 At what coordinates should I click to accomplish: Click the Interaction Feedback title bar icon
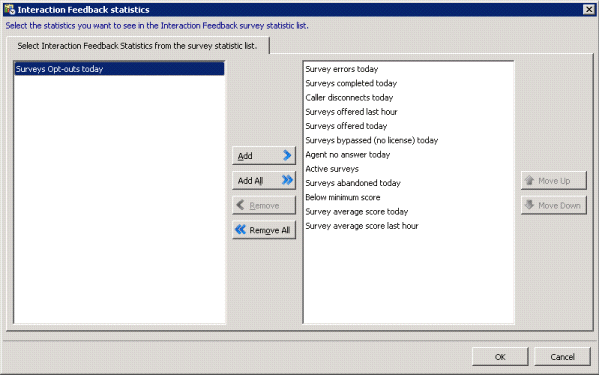pos(9,9)
